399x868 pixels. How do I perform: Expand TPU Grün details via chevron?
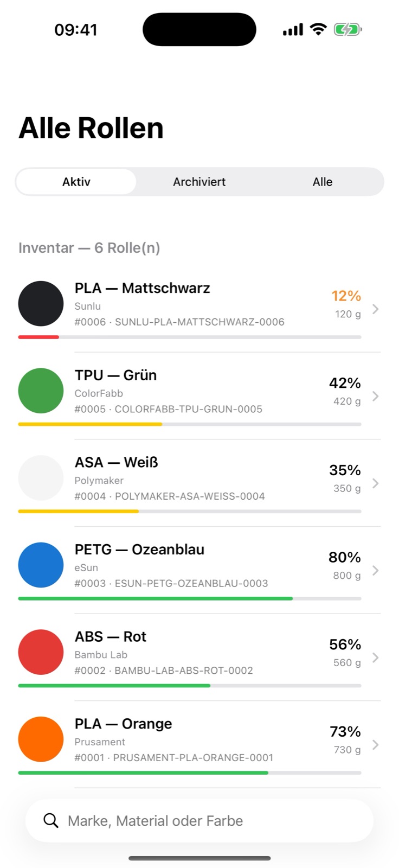[x=375, y=396]
